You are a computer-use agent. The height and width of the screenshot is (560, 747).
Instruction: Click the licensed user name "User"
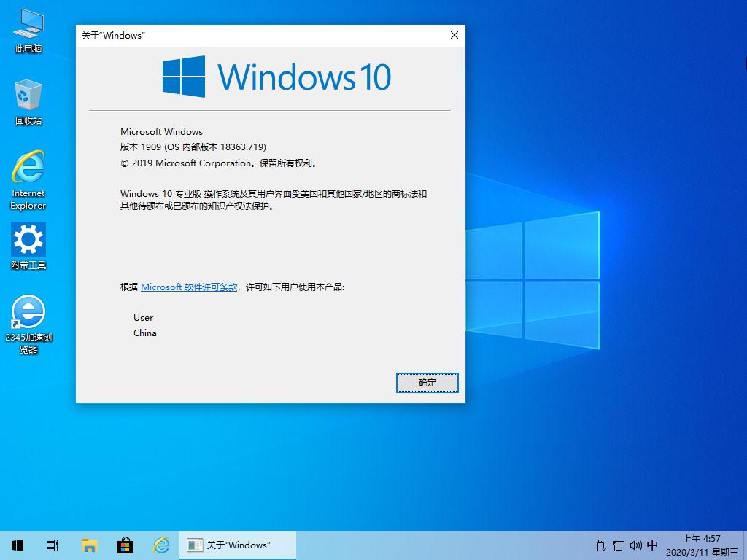144,318
